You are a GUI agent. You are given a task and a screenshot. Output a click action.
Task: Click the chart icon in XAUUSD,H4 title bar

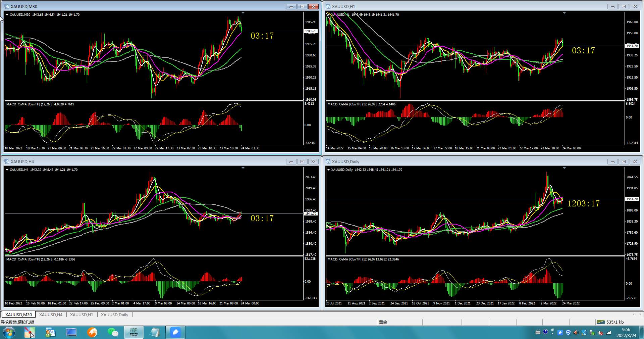point(7,161)
